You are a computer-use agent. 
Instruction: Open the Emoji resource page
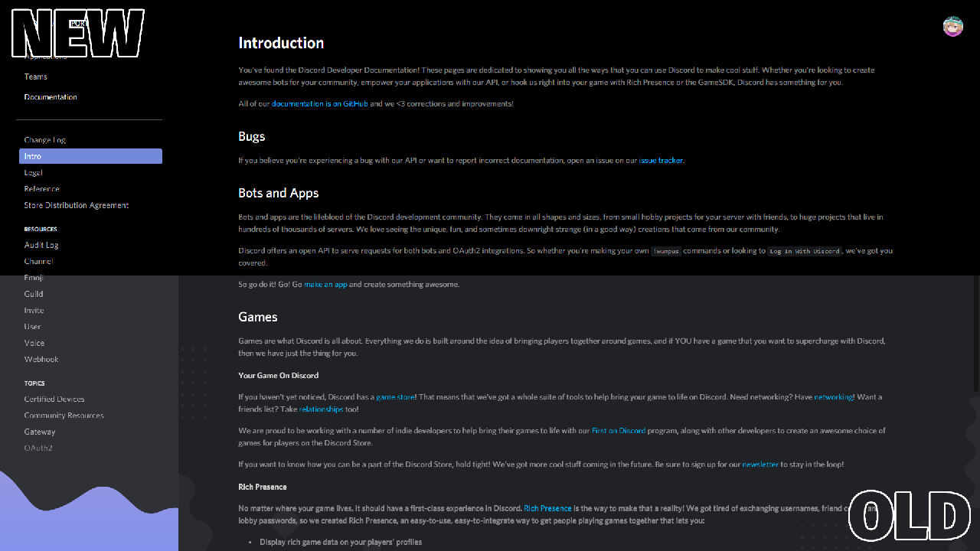[x=34, y=278]
